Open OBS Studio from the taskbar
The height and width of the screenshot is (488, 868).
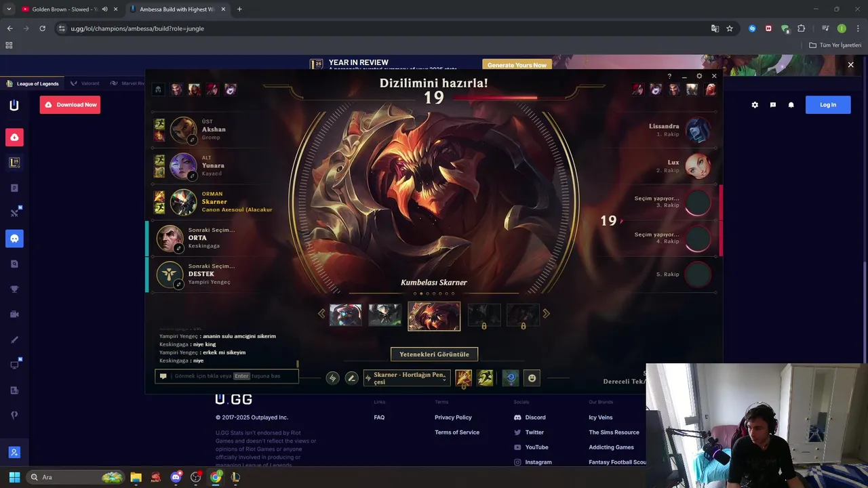pos(196,477)
